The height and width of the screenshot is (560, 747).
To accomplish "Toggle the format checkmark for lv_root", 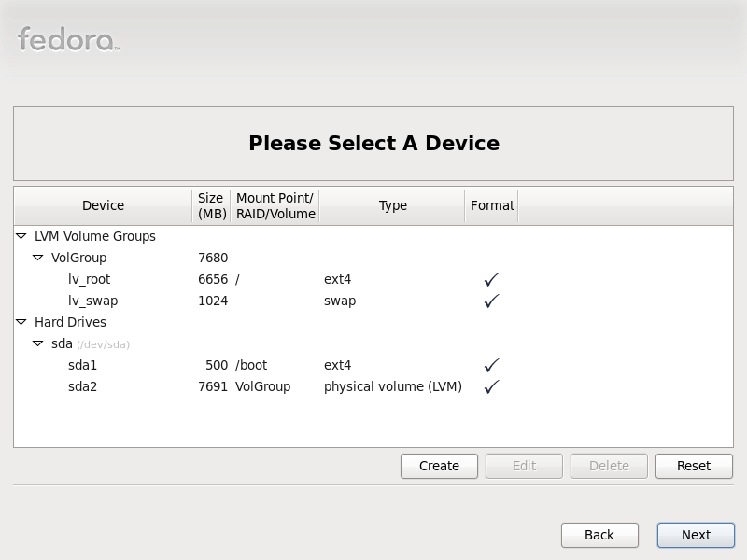I will [492, 279].
